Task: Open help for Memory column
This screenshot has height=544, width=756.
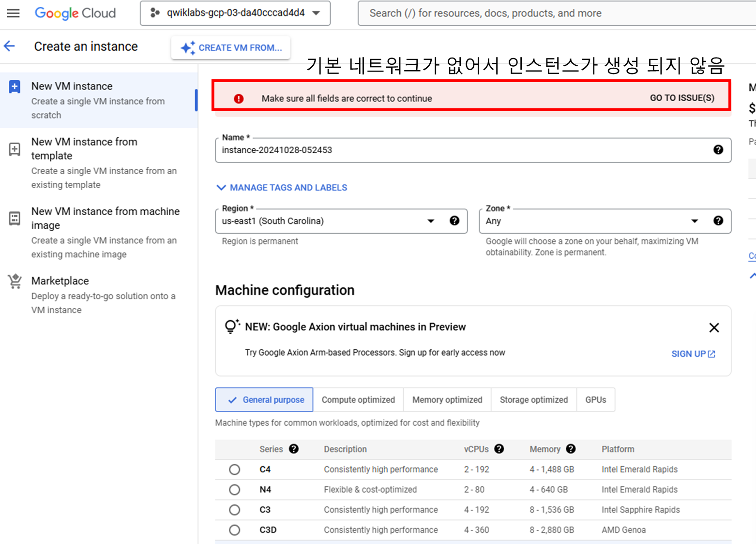Action: point(571,449)
